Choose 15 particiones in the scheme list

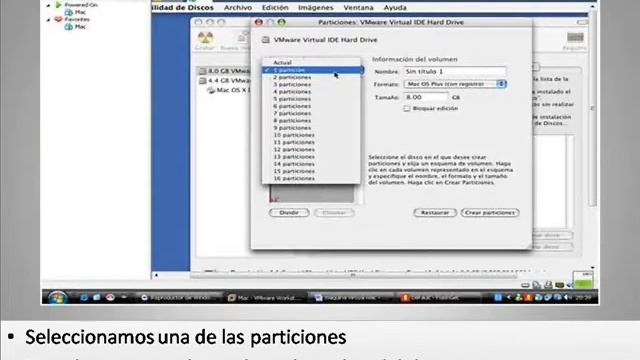tap(311, 171)
